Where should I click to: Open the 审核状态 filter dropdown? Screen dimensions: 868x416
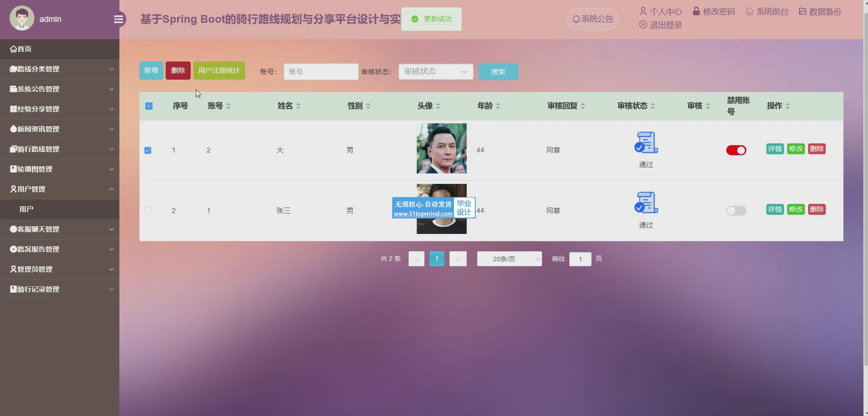(x=435, y=72)
